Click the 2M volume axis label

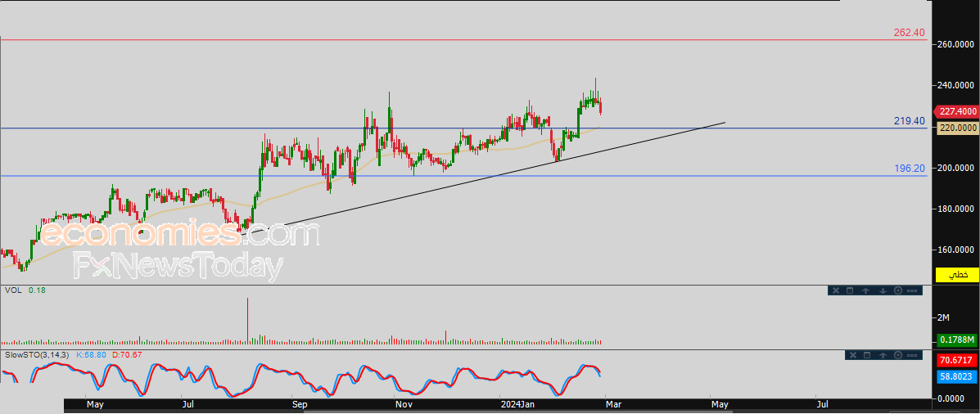click(x=944, y=317)
